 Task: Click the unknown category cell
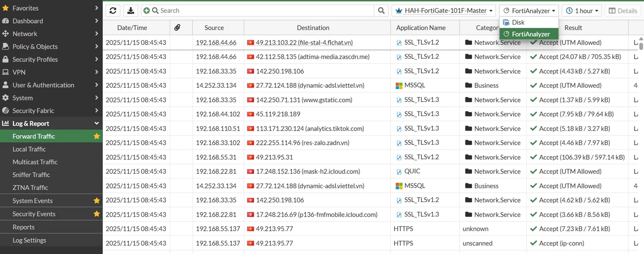click(x=493, y=229)
